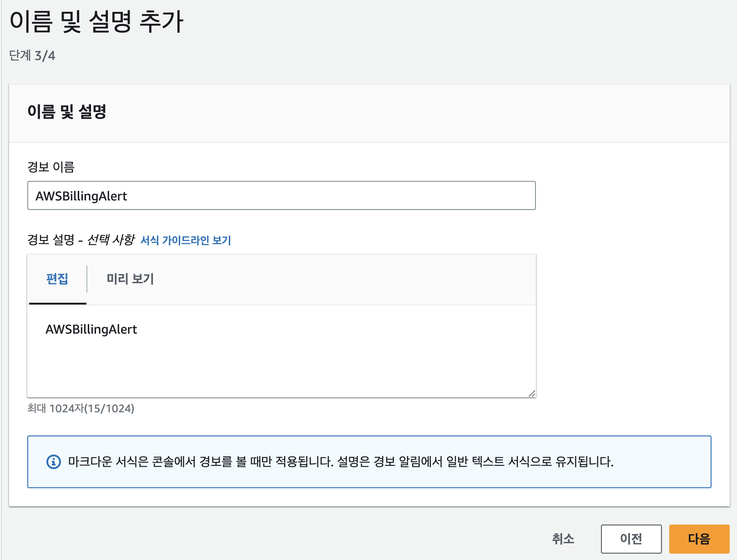Open the 미리 보기 tab
Screen dimensions: 737x560
[130, 279]
